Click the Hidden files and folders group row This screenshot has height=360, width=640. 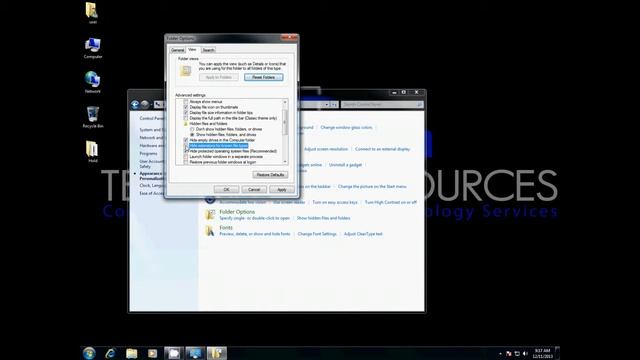click(205, 123)
